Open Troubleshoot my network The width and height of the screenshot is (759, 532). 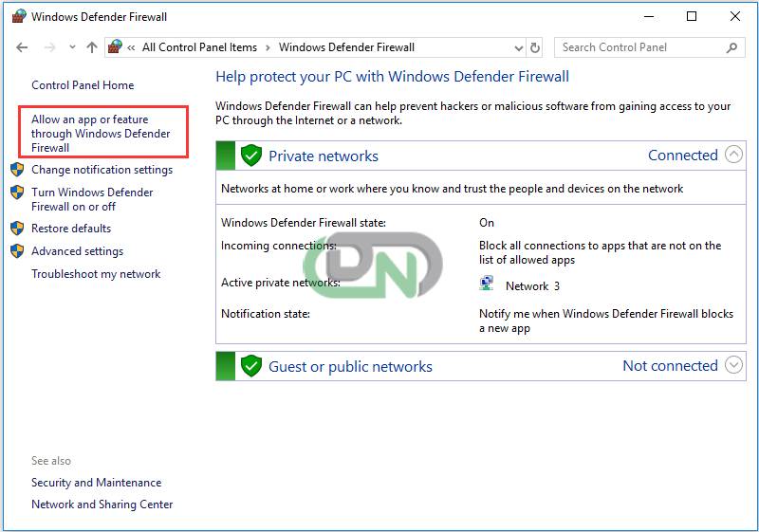(x=96, y=274)
